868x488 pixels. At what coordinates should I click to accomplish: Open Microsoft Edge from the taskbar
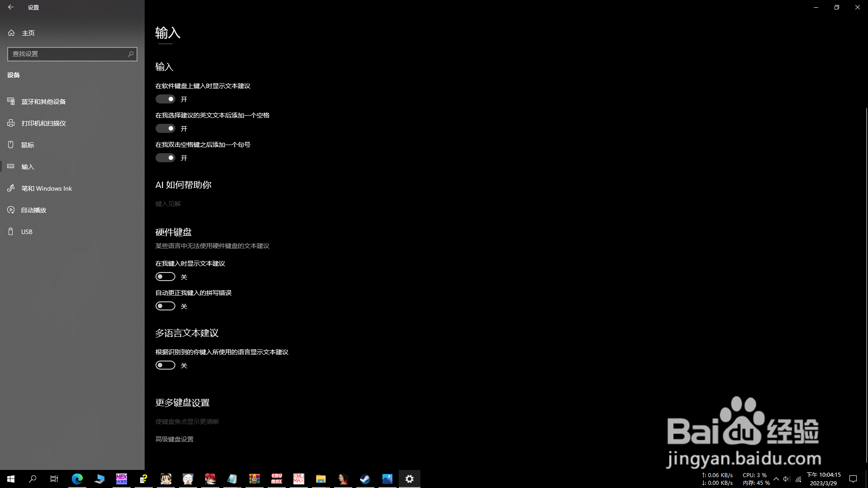[x=77, y=479]
